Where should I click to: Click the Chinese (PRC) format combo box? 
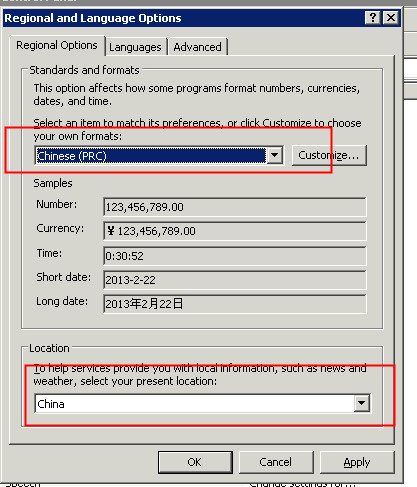point(159,155)
